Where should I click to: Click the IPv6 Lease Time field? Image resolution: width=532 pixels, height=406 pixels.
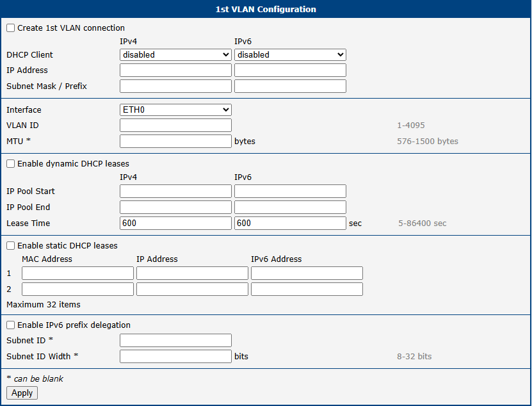(x=291, y=223)
